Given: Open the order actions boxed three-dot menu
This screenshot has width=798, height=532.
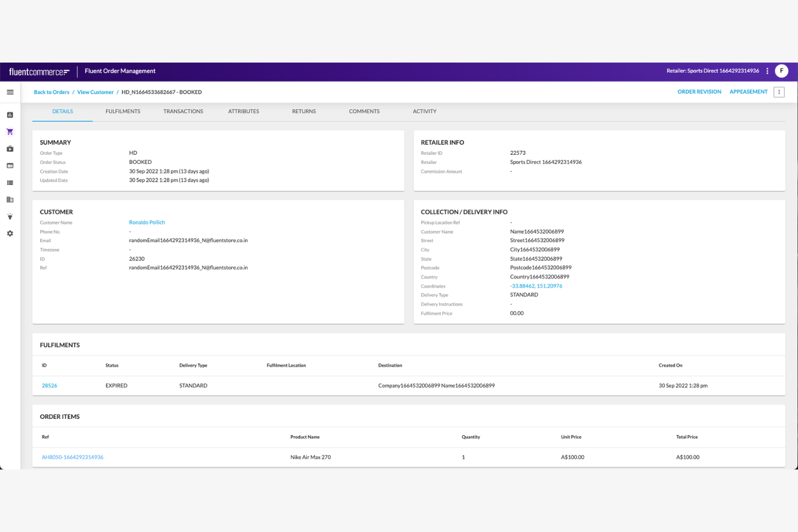Looking at the screenshot, I should (x=779, y=92).
